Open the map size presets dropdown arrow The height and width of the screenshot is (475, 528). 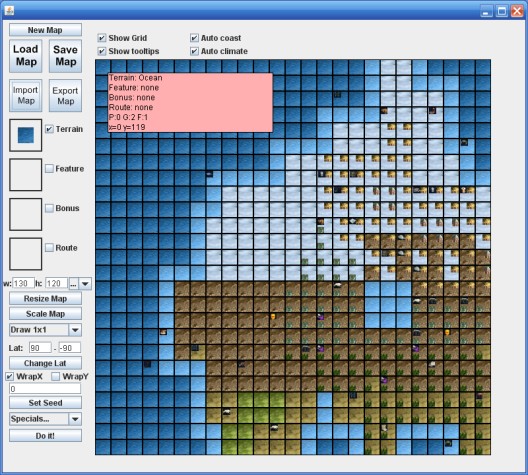click(x=85, y=284)
